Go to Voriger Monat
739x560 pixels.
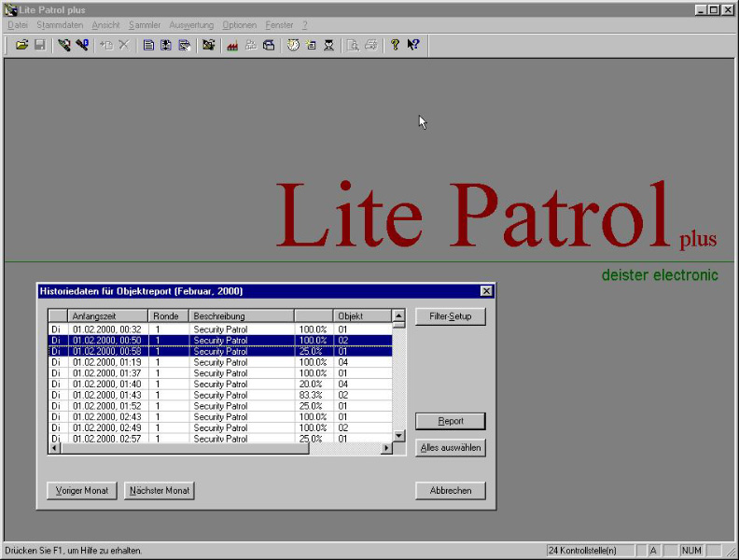click(82, 491)
